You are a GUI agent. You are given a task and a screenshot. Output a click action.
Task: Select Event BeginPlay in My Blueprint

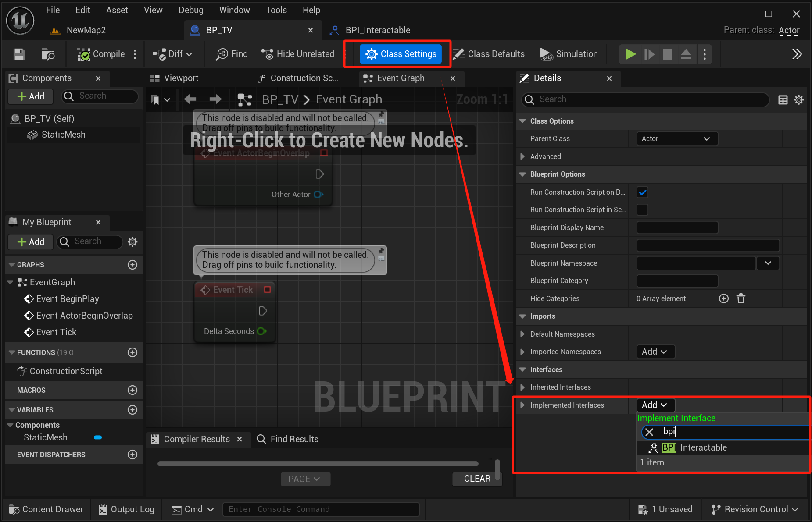point(68,299)
